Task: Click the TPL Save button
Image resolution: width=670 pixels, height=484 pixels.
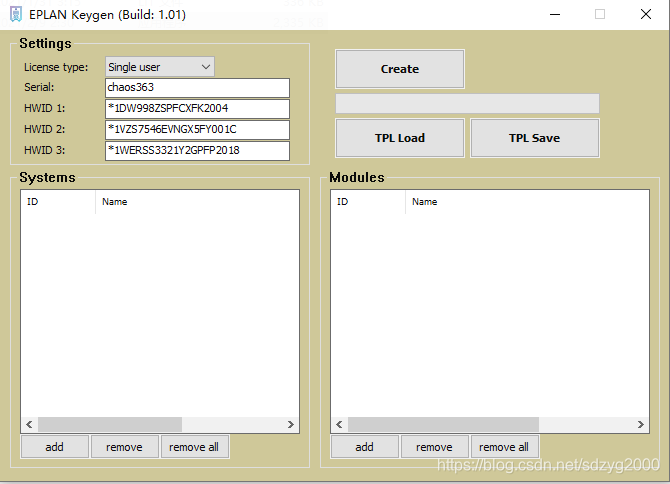Action: click(534, 138)
